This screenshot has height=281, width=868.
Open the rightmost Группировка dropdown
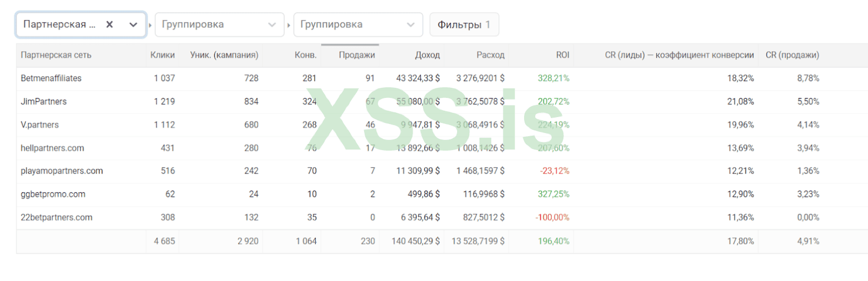pyautogui.click(x=358, y=24)
